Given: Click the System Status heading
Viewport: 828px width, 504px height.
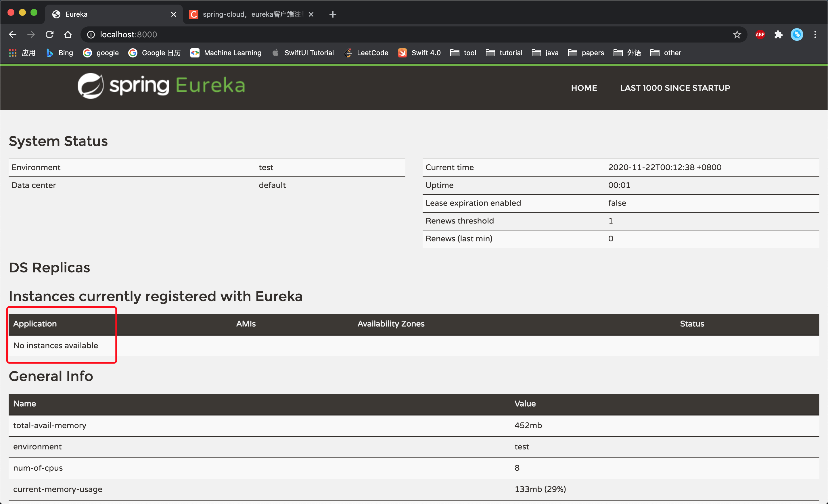Looking at the screenshot, I should tap(58, 141).
